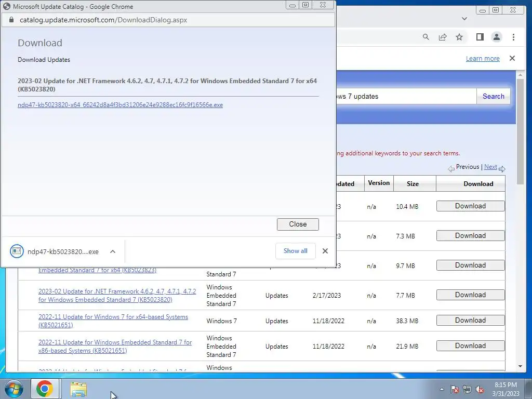Toggle the Chrome side panel icon

click(x=480, y=37)
